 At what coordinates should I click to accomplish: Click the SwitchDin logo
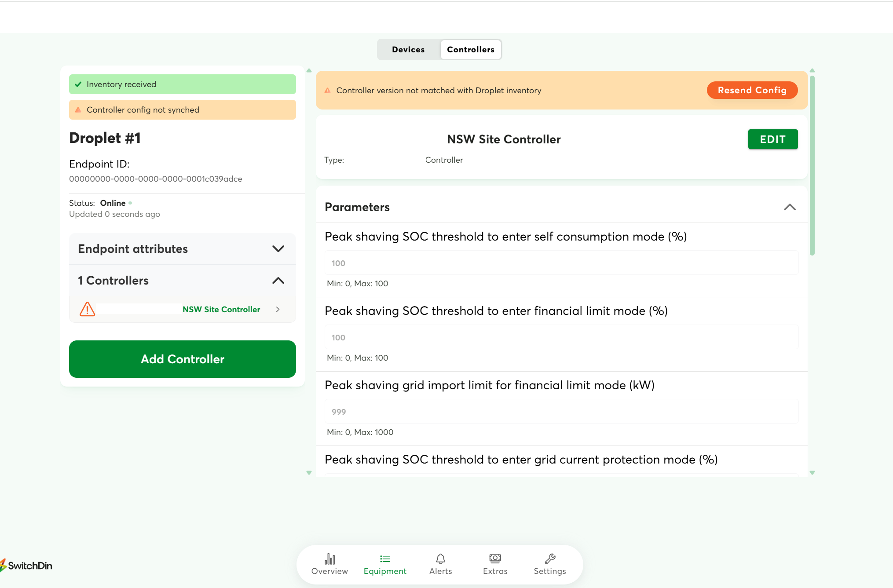[x=26, y=566]
